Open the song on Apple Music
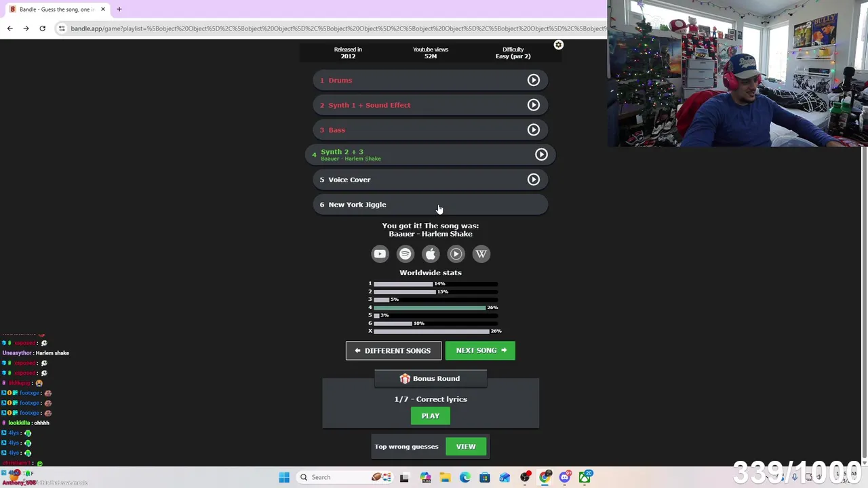 [x=431, y=253]
